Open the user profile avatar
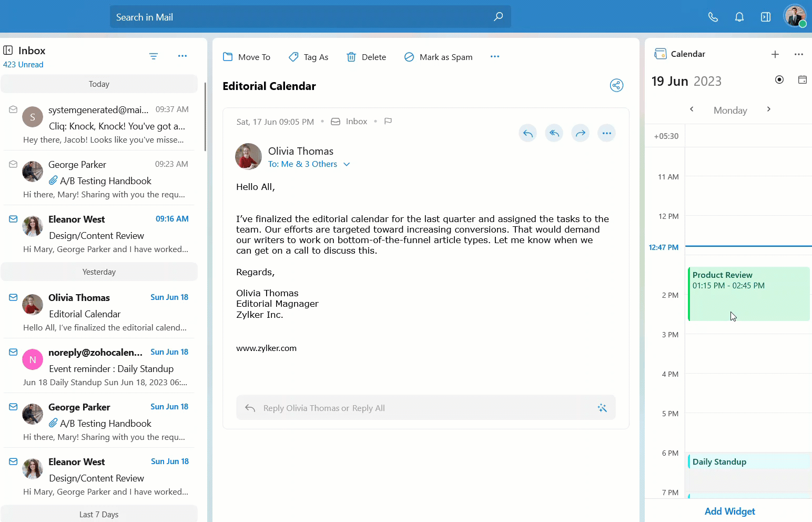812x522 pixels. tap(795, 16)
